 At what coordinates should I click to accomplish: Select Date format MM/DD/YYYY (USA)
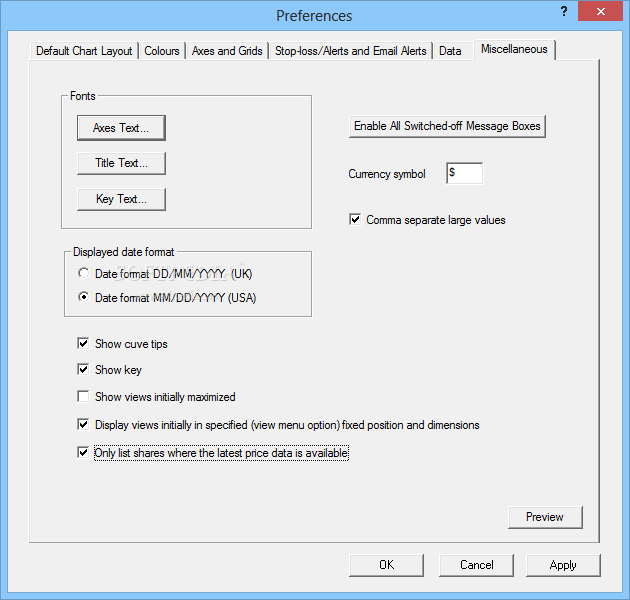pos(84,297)
